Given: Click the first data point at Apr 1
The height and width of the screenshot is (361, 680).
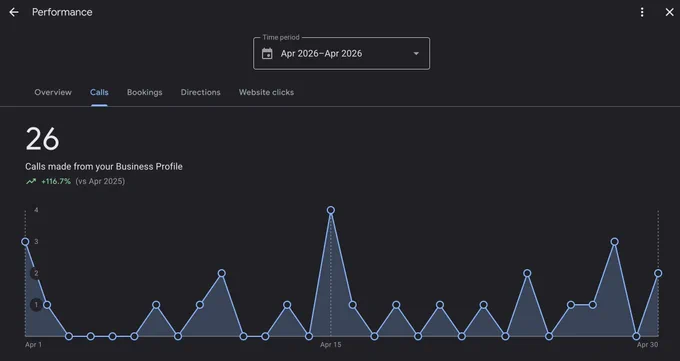Looking at the screenshot, I should (25, 242).
